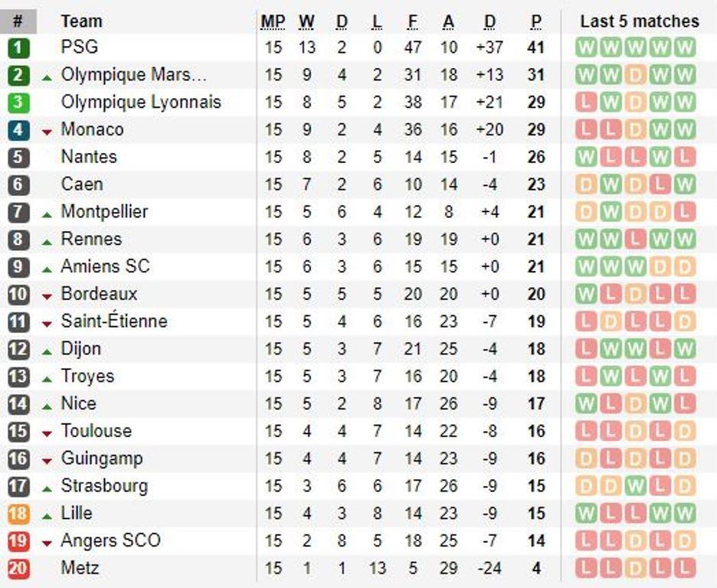Click the red position 20 badge
Image resolution: width=717 pixels, height=588 pixels.
click(x=18, y=569)
